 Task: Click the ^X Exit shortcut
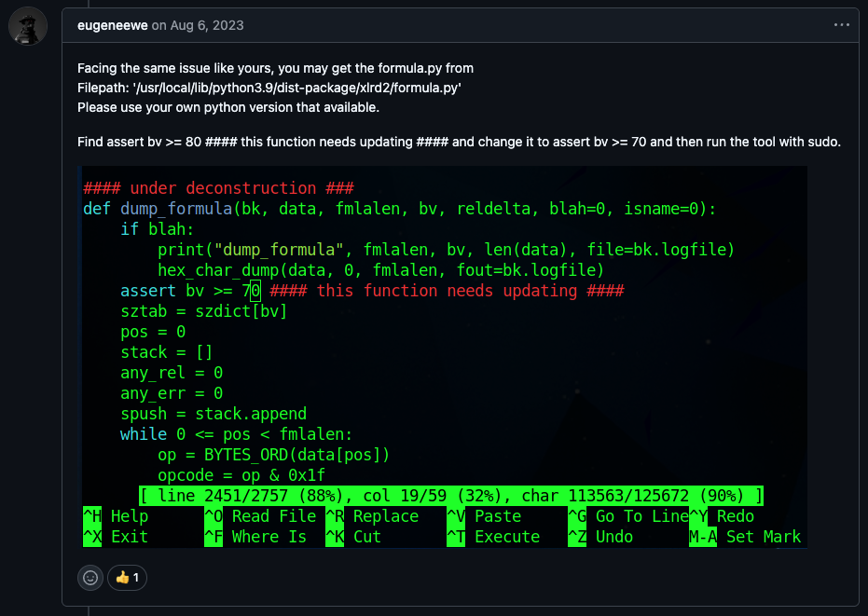click(116, 537)
